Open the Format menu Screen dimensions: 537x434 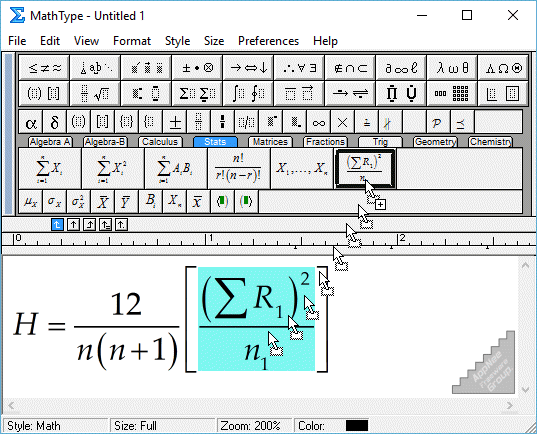click(x=132, y=41)
